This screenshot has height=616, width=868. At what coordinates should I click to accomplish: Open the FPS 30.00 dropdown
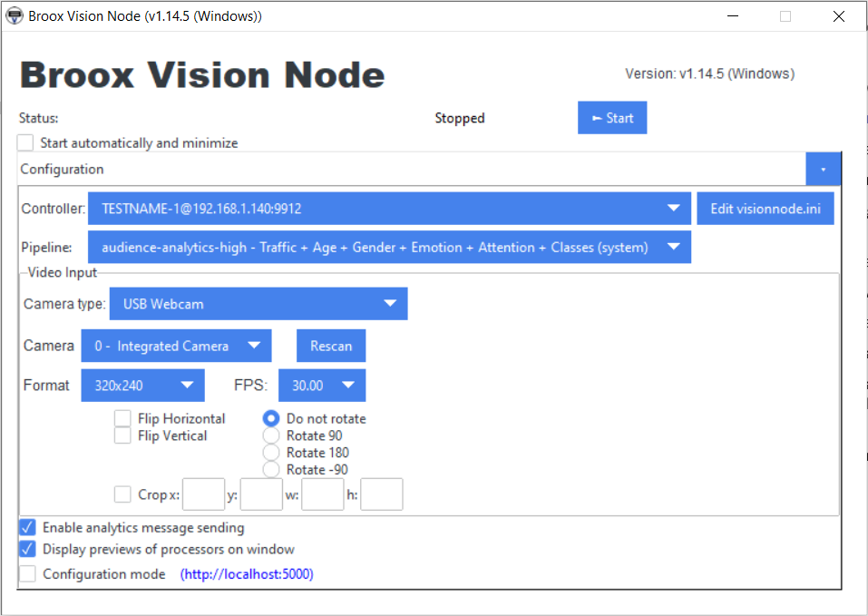coord(322,386)
